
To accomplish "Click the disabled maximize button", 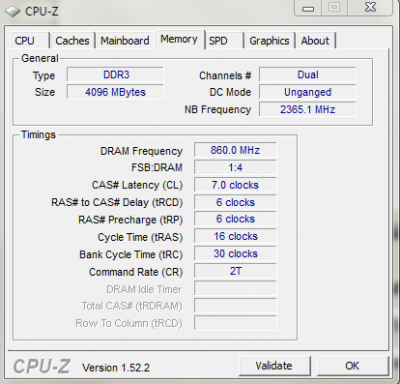I will [x=335, y=8].
